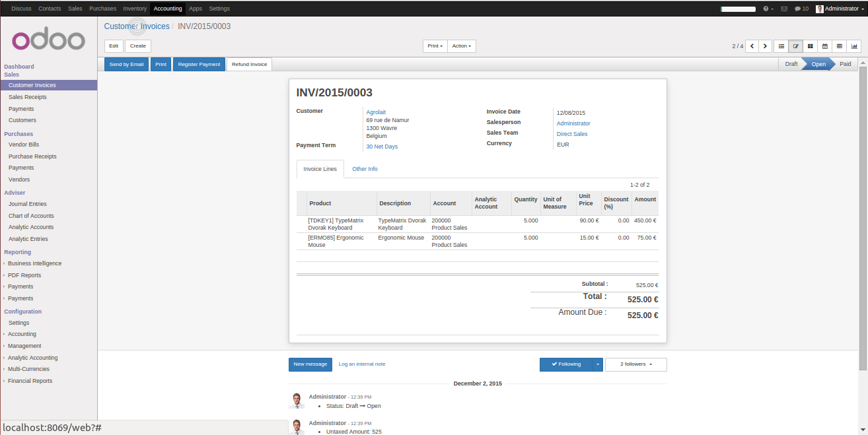Expand Financial Reports under Configuration
The width and height of the screenshot is (868, 435).
click(x=30, y=381)
